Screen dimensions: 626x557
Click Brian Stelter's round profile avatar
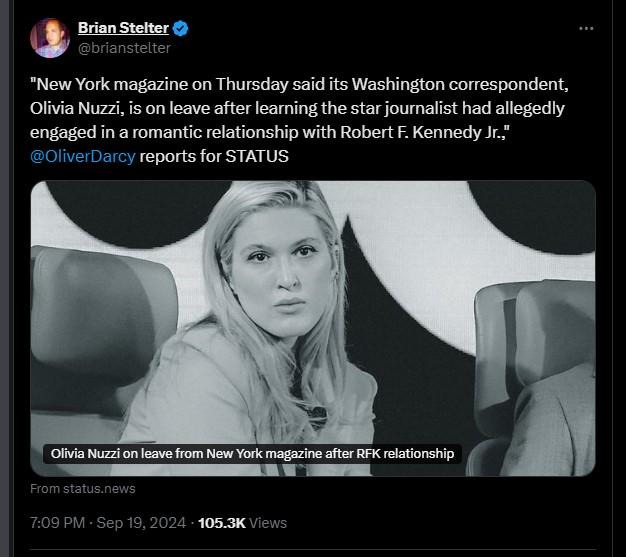49,38
